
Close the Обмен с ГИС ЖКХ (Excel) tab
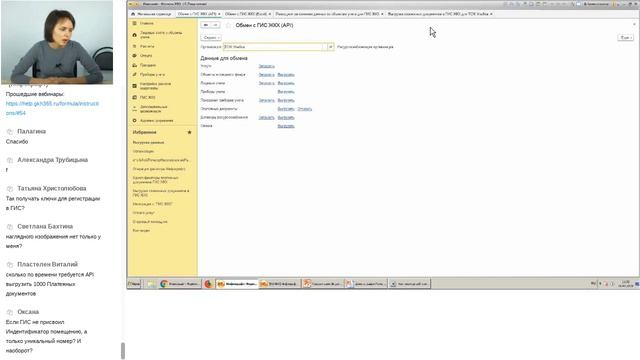[270, 14]
